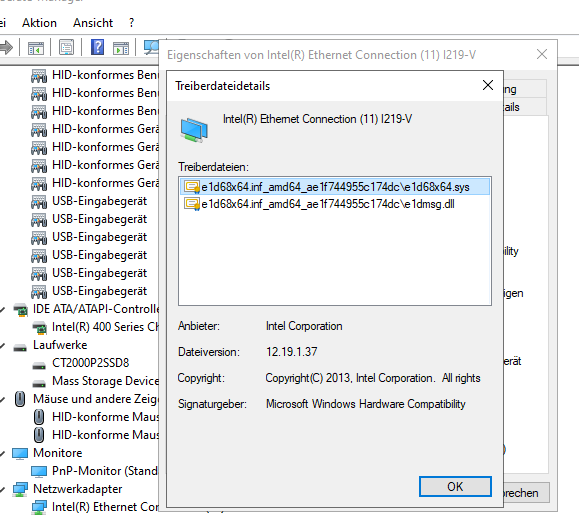
Task: Click the scan for hardware changes icon
Action: (x=151, y=47)
